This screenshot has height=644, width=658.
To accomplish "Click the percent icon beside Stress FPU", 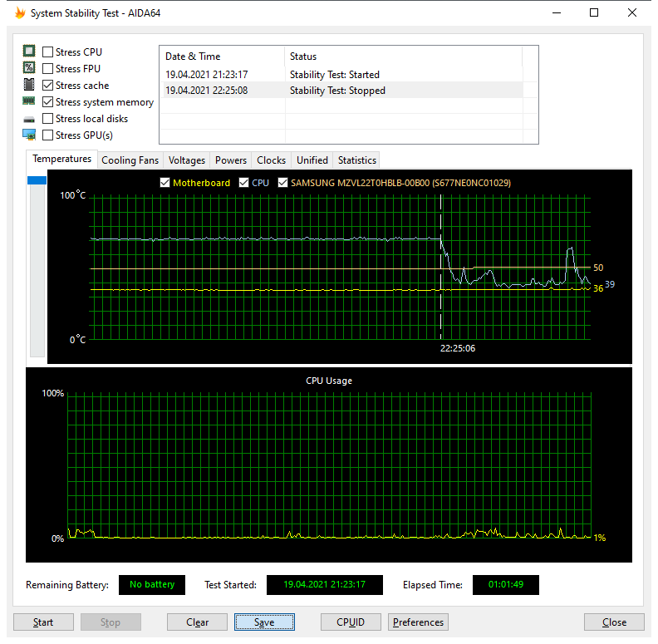I will [x=29, y=67].
